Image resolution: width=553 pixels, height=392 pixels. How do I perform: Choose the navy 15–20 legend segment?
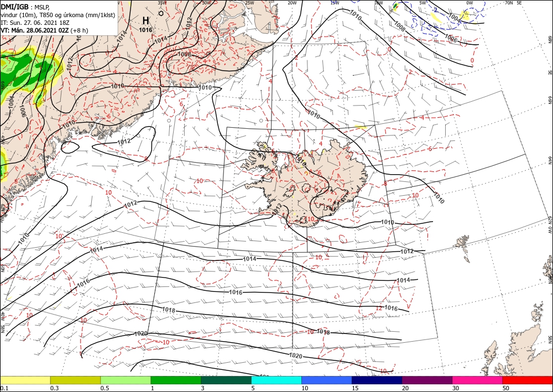377,380
